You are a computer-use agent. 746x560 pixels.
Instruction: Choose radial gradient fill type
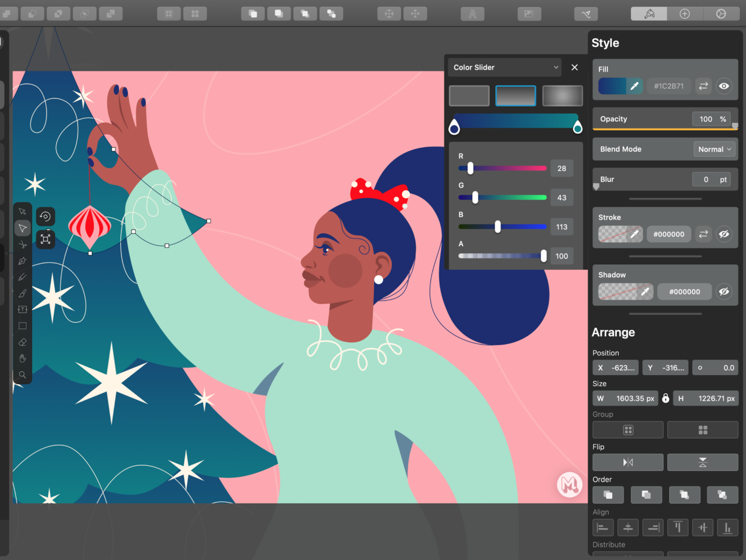click(562, 96)
